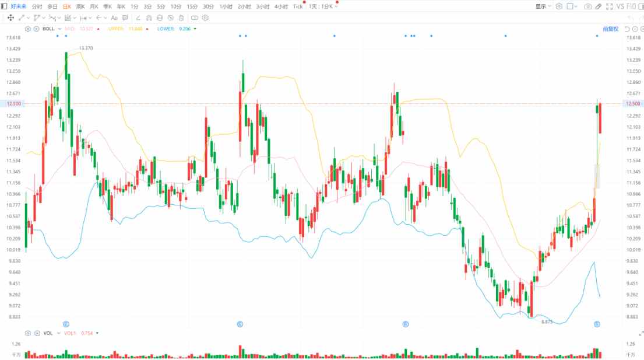Select the polyline pattern drawing tool
Screen dimensions: 644x360
click(52, 18)
